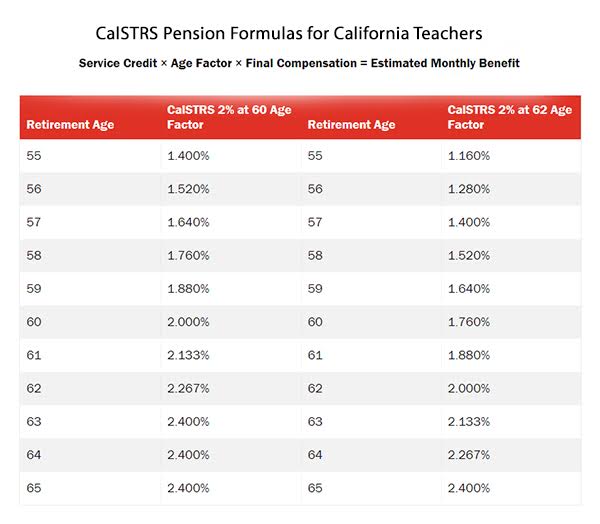Click the 1.280% age factor cell
Viewport: 600px width, 524px height.
click(468, 189)
